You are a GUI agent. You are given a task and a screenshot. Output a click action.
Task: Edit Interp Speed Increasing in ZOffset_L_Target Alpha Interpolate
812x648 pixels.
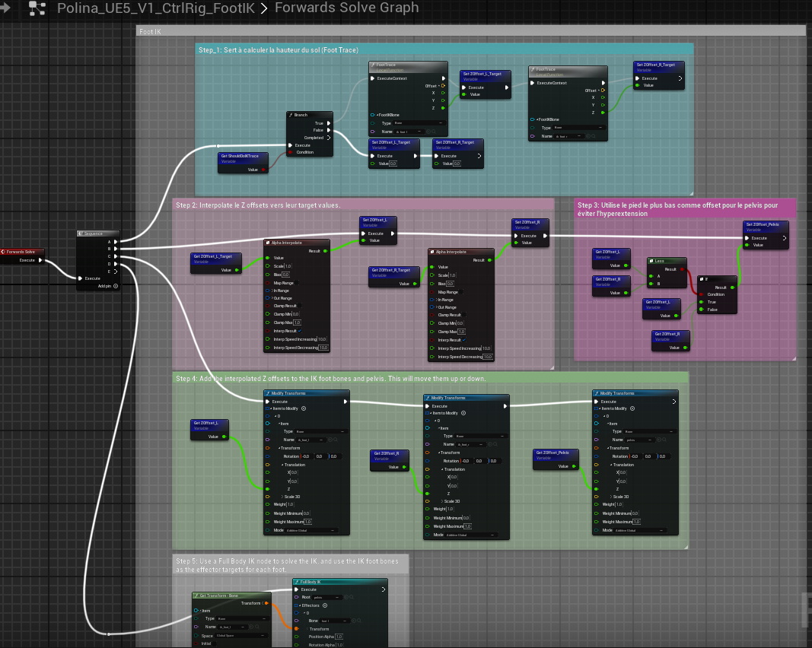(x=322, y=339)
